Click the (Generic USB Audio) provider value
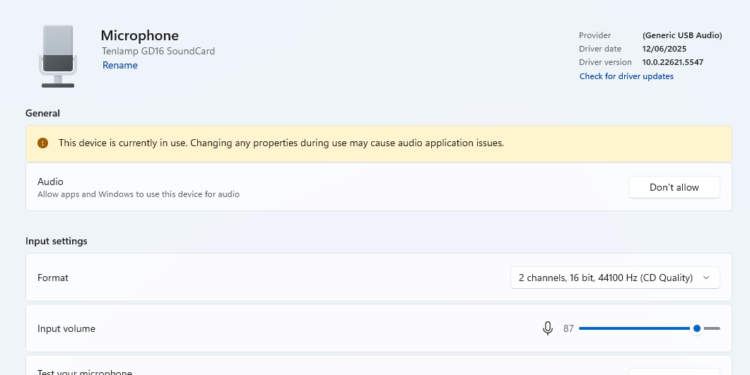Viewport: 750px width, 375px height. [x=682, y=35]
